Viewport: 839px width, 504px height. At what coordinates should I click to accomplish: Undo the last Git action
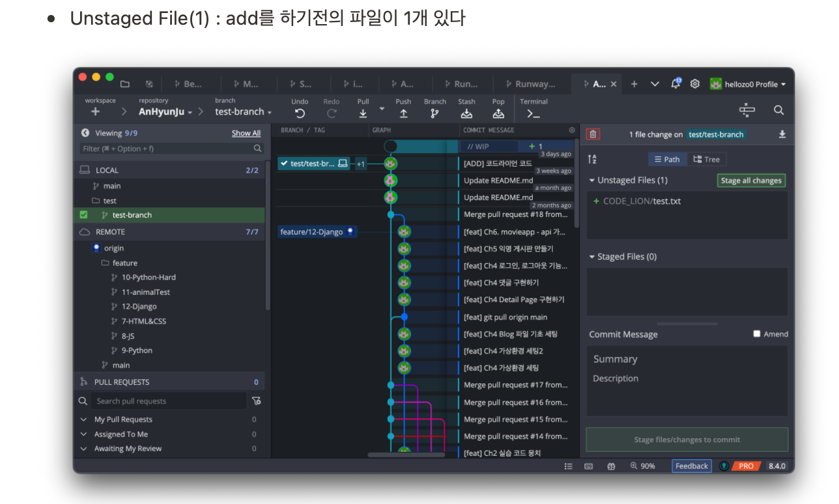(300, 113)
